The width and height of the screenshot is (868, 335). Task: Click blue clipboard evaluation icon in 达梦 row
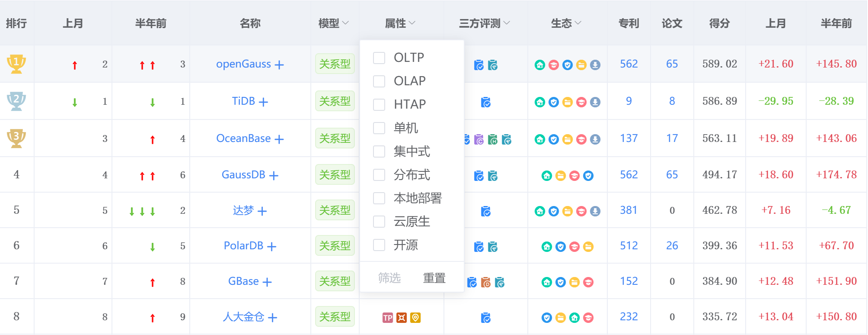[486, 211]
